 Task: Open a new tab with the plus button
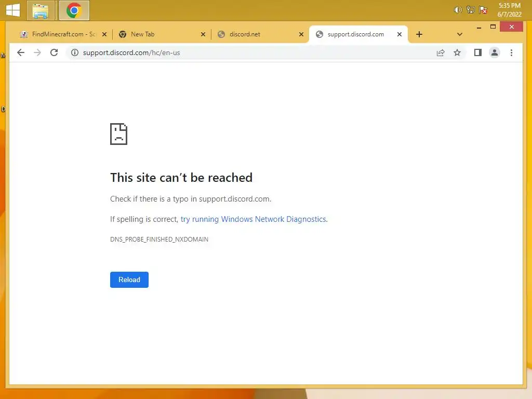tap(419, 34)
